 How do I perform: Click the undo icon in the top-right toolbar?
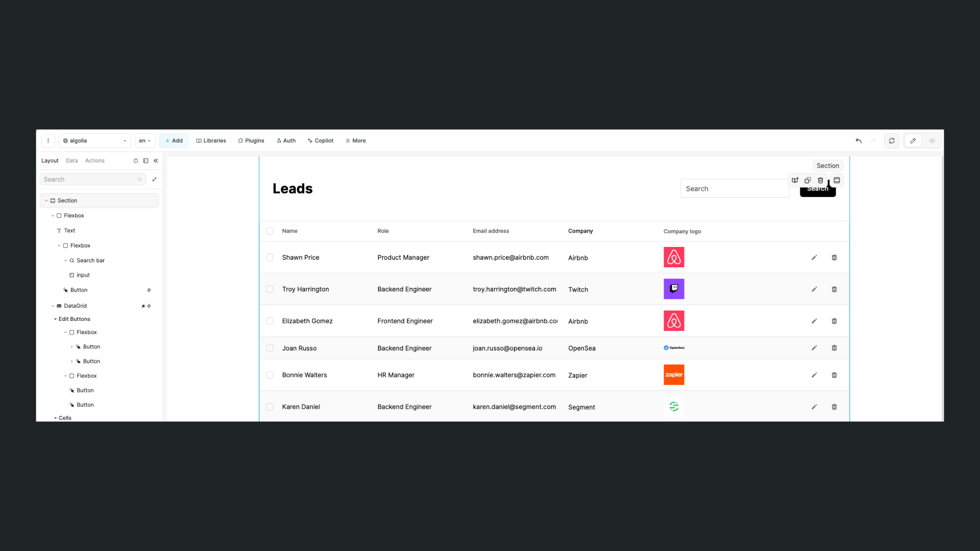pos(858,141)
